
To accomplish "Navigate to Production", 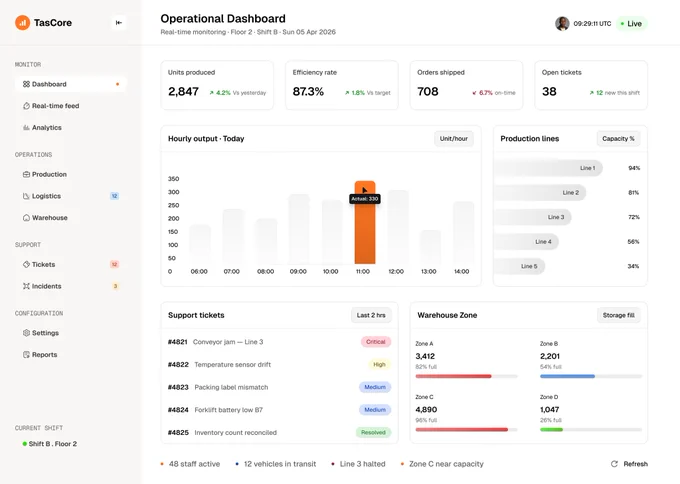I will [70, 174].
